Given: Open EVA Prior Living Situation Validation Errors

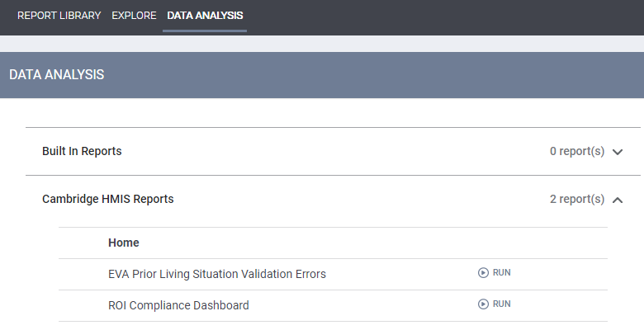Looking at the screenshot, I should point(217,274).
